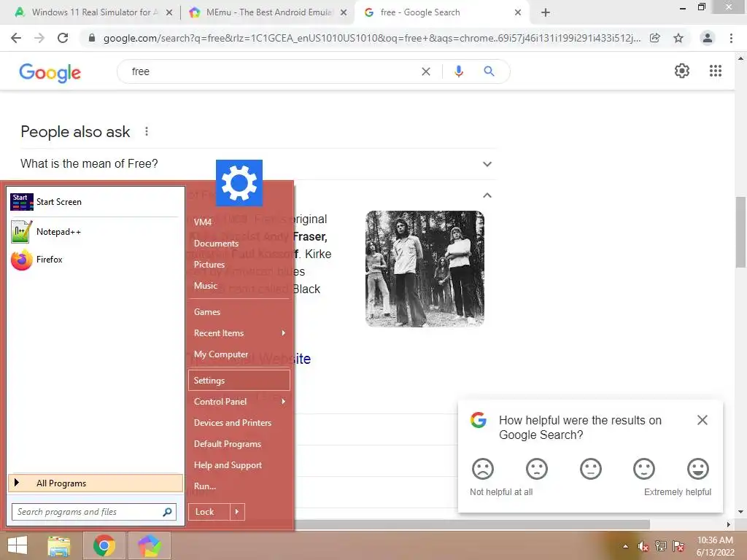Reload the page with refresh icon
The image size is (747, 560).
point(63,38)
